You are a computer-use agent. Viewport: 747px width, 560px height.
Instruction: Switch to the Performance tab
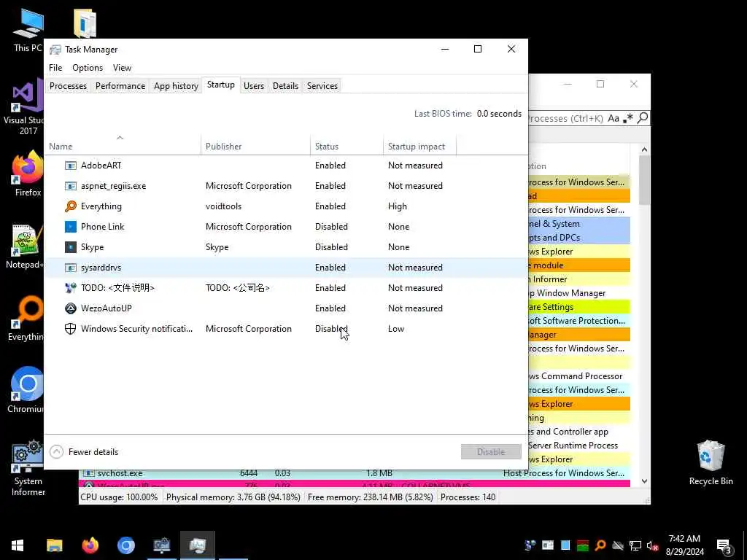click(x=120, y=86)
